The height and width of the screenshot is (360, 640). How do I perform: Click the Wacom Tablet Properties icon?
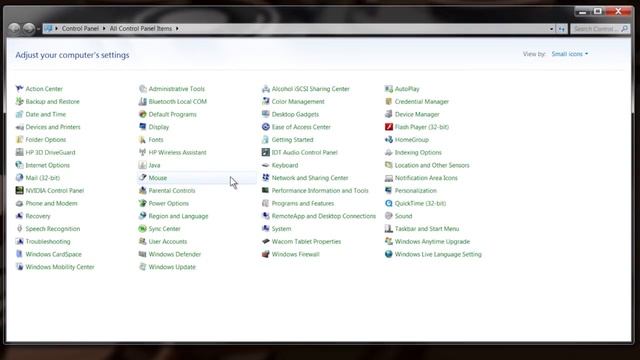(266, 241)
